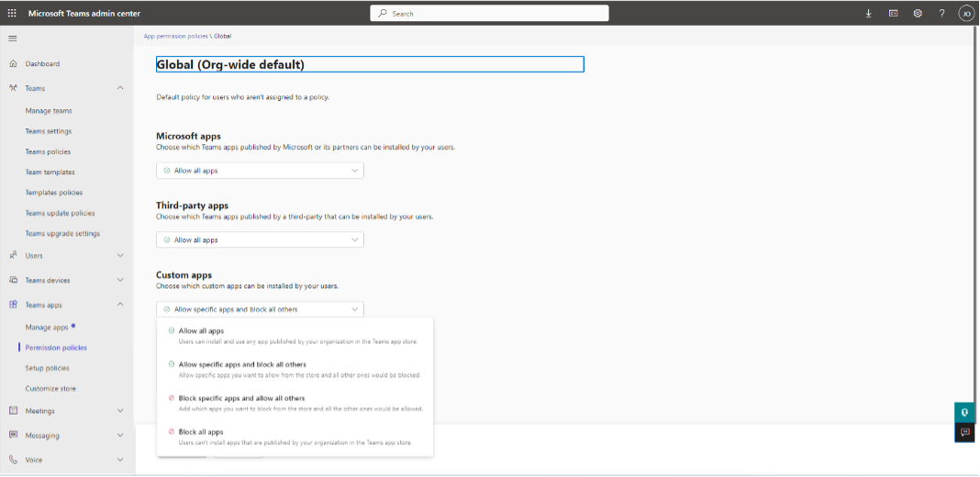Click the Teams icon in sidebar
Screen dimensions: 980x477
click(x=13, y=88)
